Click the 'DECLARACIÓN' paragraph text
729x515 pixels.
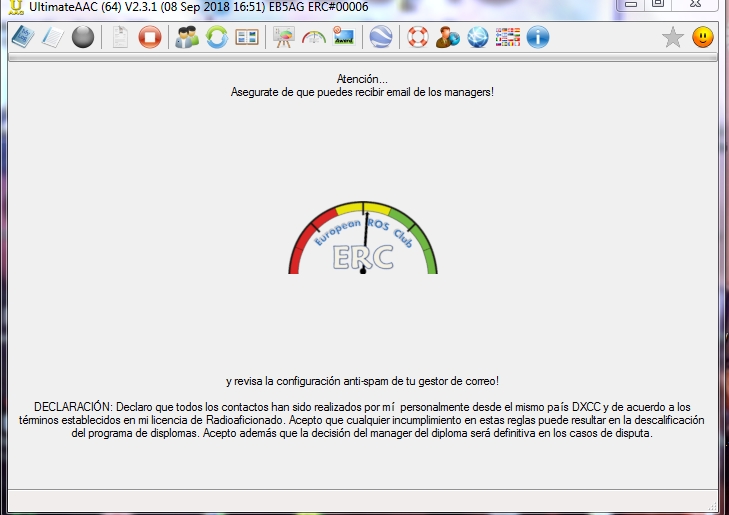pos(362,420)
